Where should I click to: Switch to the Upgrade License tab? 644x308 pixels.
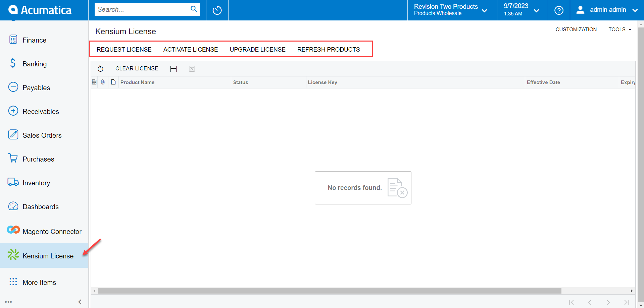(x=257, y=49)
